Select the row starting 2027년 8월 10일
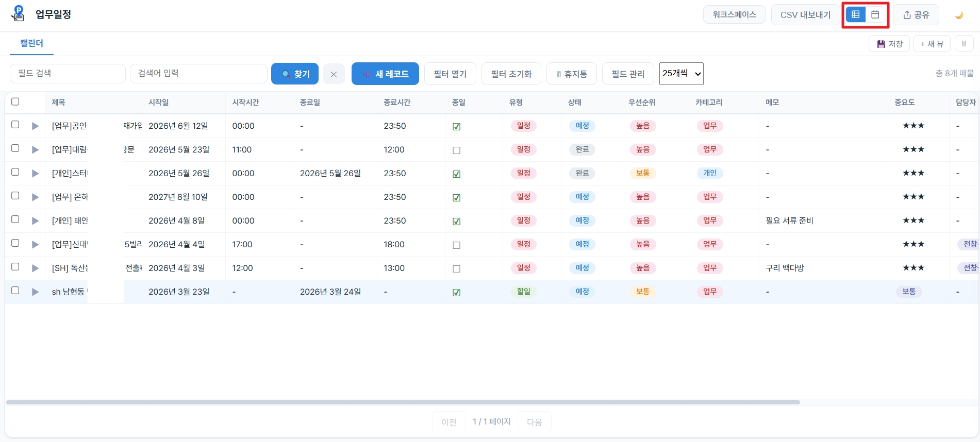Image resolution: width=980 pixels, height=442 pixels. coord(15,196)
